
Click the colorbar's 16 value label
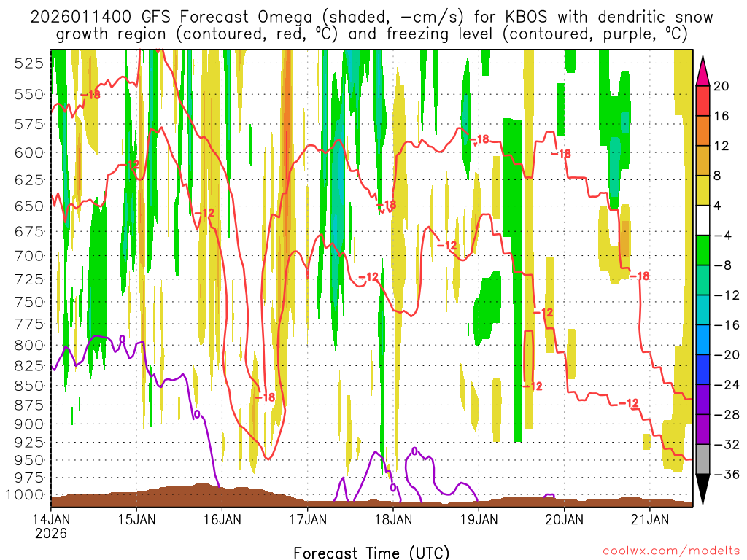[721, 116]
